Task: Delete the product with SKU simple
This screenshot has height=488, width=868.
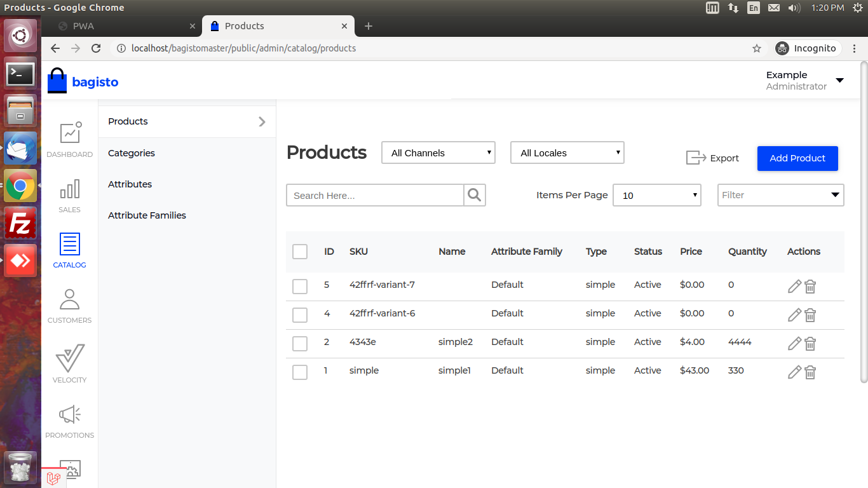Action: (810, 372)
